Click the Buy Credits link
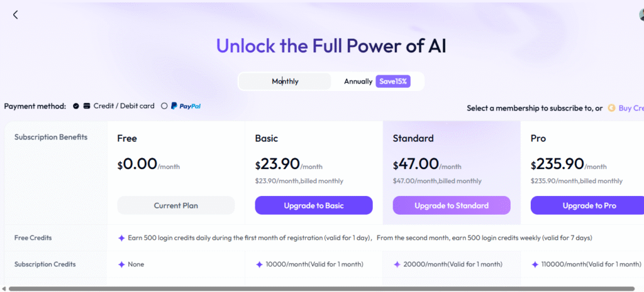Screen dimensions: 644x292 point(631,108)
